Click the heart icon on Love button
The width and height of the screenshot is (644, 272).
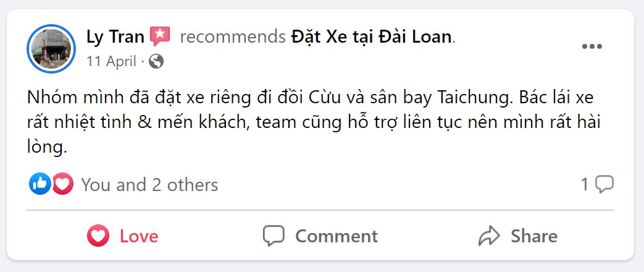coord(98,236)
